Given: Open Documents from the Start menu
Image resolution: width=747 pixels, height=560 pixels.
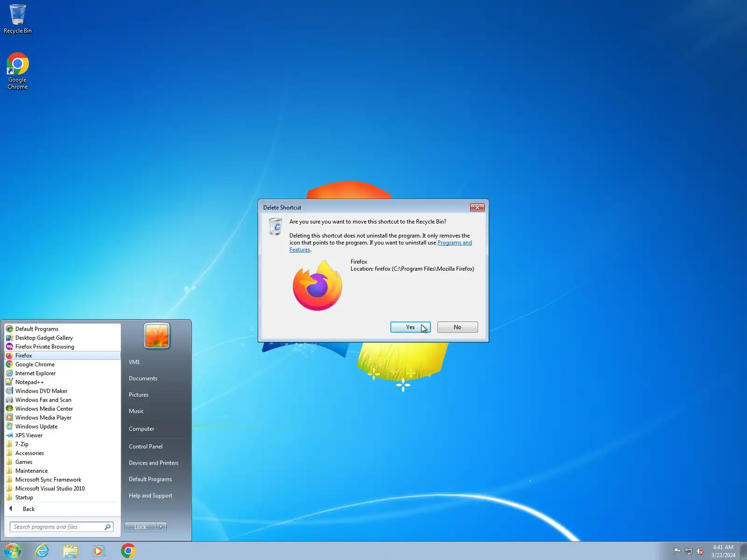Looking at the screenshot, I should [x=143, y=378].
